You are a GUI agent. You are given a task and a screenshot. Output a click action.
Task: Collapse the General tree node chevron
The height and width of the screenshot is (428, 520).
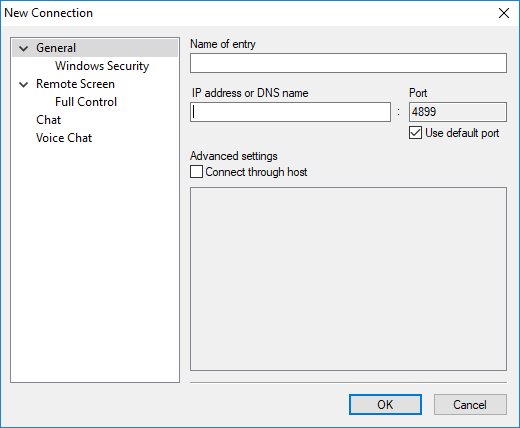pos(24,49)
